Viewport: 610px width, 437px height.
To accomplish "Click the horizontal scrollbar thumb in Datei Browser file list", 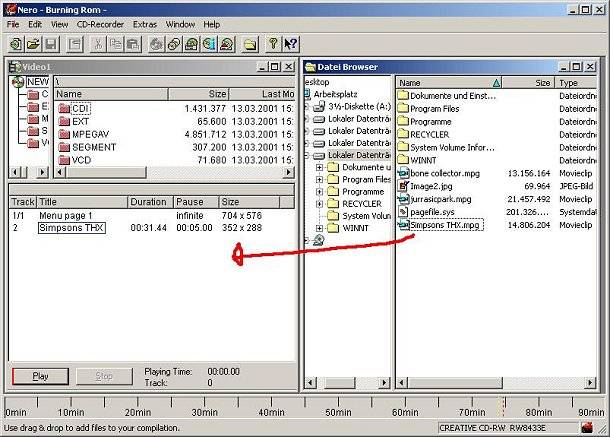I will [455, 383].
